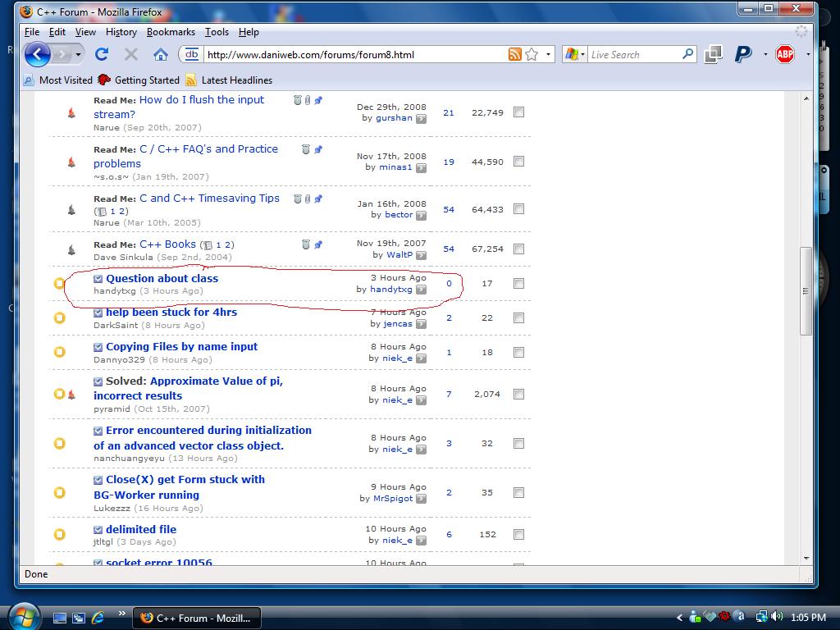Go to last post by jencas arrow icon

coord(422,323)
